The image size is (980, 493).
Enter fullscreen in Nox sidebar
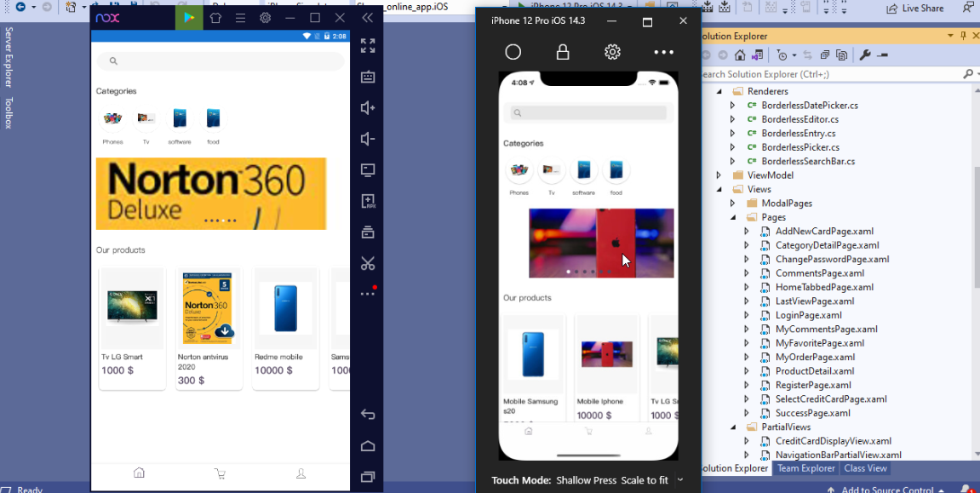368,46
